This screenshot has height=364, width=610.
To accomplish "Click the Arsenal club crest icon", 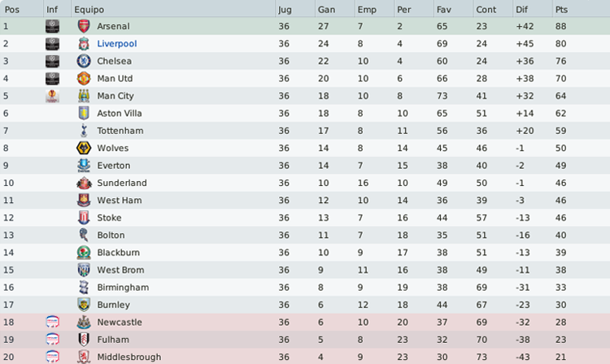I will (x=84, y=26).
